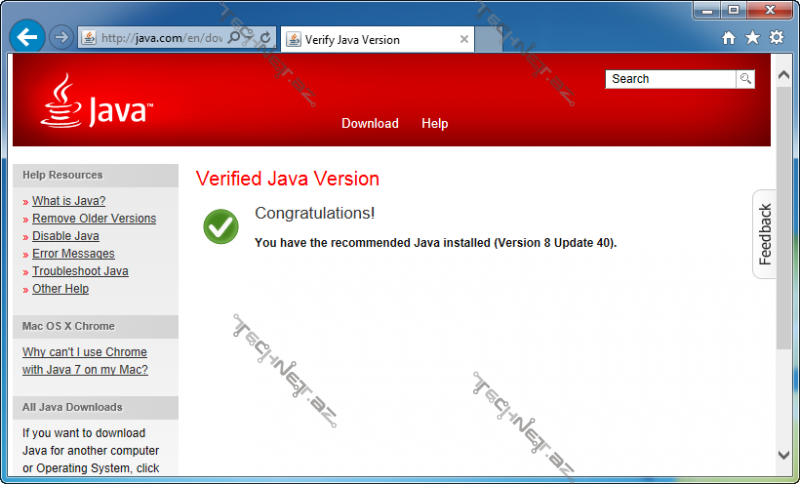800x484 pixels.
Task: Open Favorites star icon
Action: coord(752,38)
